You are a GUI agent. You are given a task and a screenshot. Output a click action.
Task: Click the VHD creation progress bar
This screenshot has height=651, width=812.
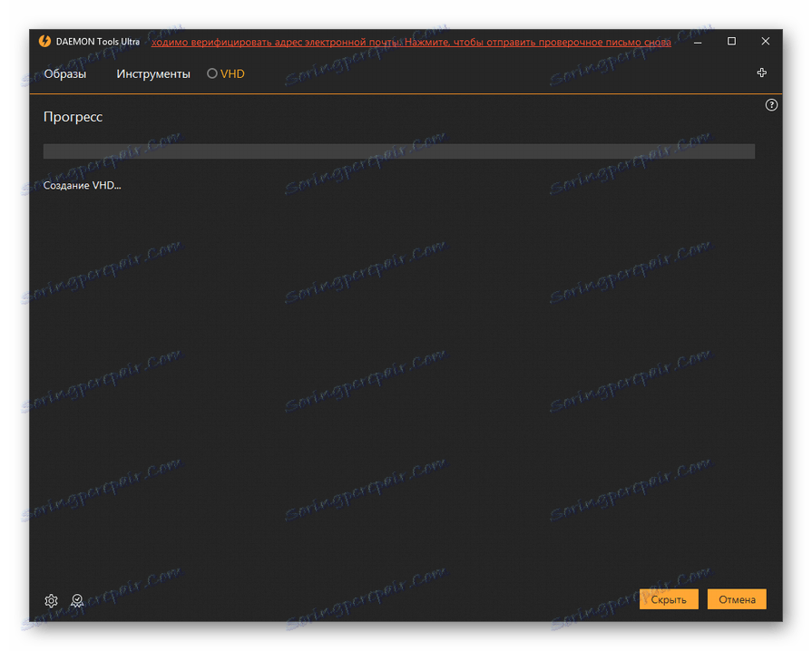(399, 151)
